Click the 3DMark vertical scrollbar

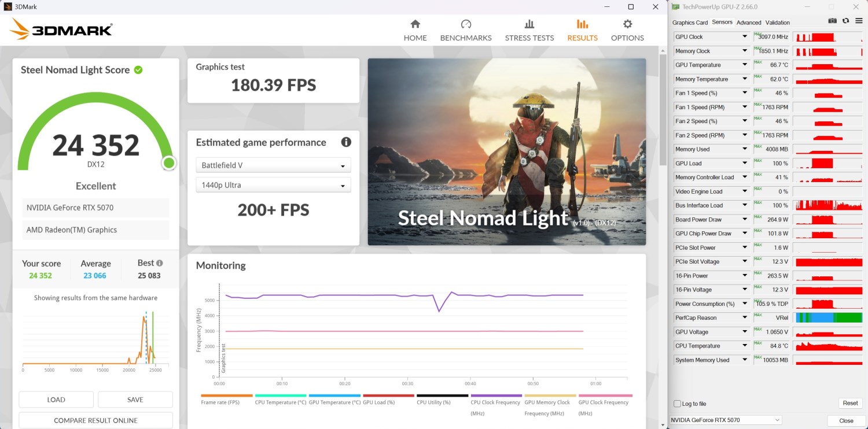pyautogui.click(x=663, y=110)
